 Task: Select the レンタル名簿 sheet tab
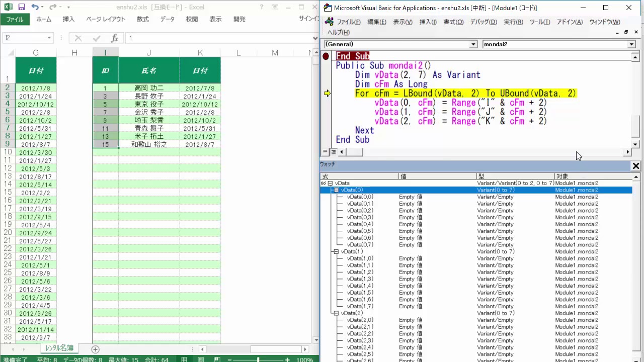(59, 348)
